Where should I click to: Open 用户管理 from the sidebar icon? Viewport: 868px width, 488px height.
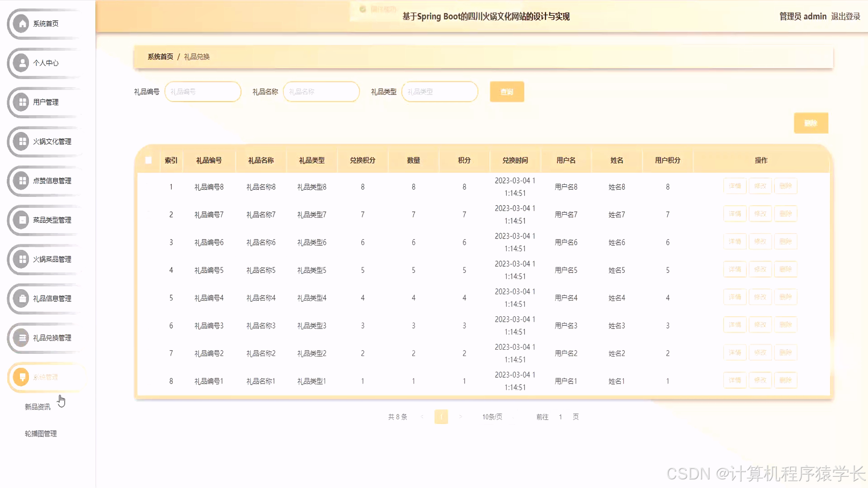click(21, 102)
